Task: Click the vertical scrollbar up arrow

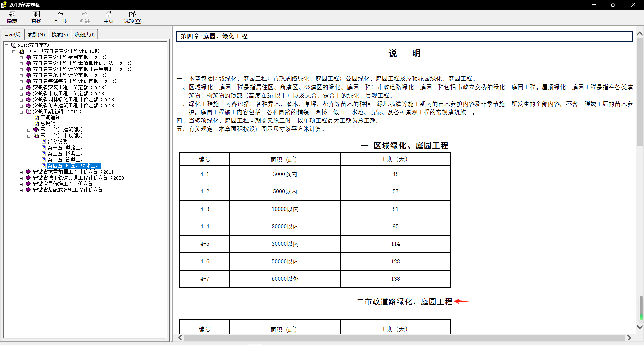Action: click(640, 33)
